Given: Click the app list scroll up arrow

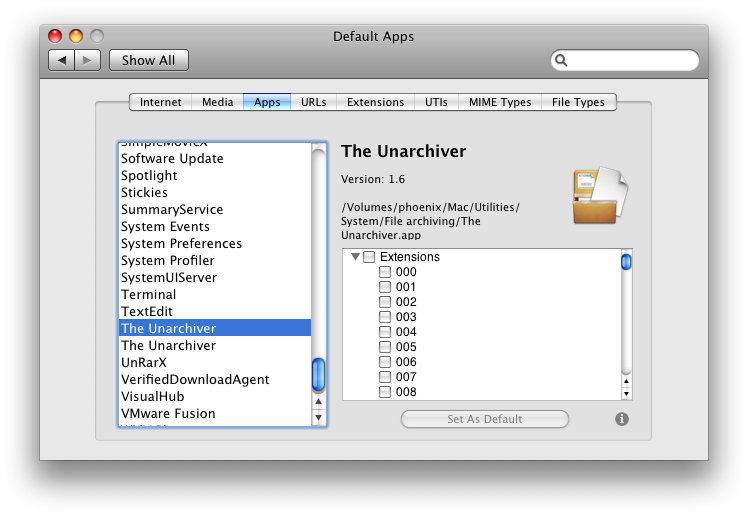Looking at the screenshot, I should 318,402.
